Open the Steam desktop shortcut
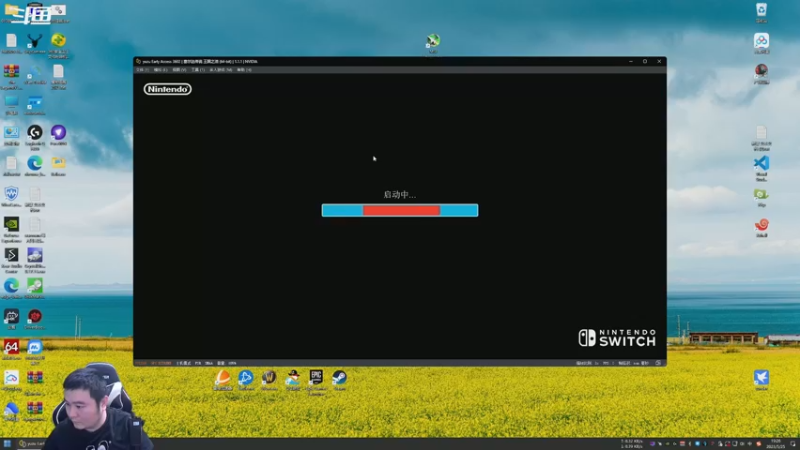 pos(339,380)
